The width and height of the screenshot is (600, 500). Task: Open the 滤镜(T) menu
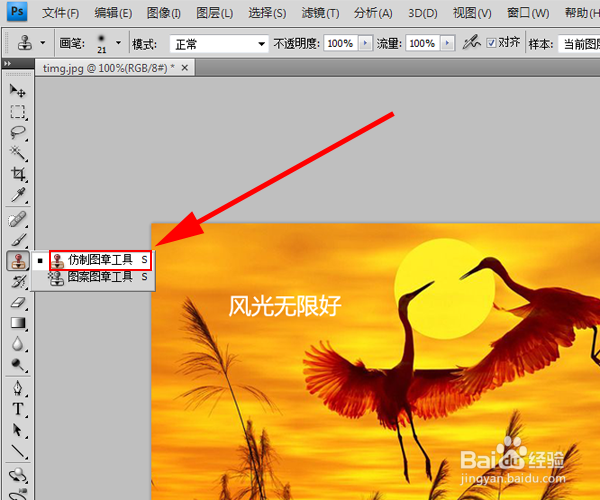pyautogui.click(x=320, y=13)
